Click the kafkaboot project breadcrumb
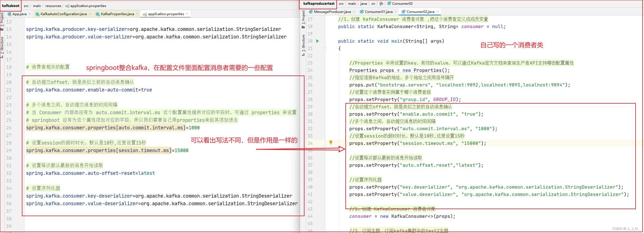Screen dimensions: 644x233 [x=11, y=6]
